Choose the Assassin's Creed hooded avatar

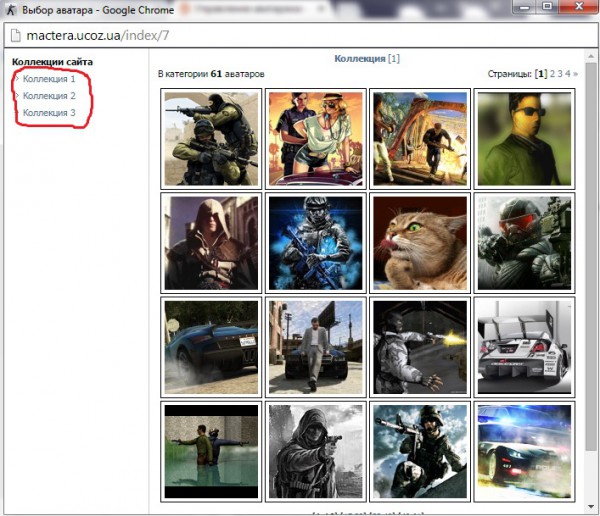pos(211,243)
